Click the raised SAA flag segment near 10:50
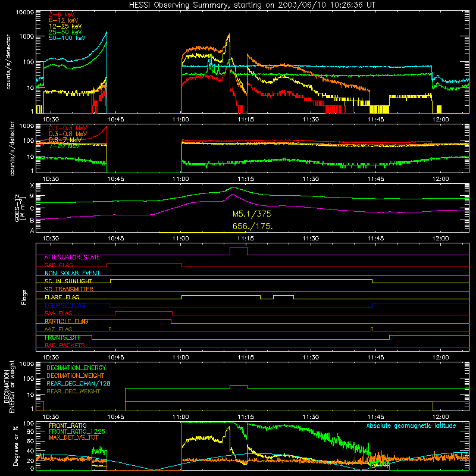Screen dimensions: 476x476 [143, 311]
